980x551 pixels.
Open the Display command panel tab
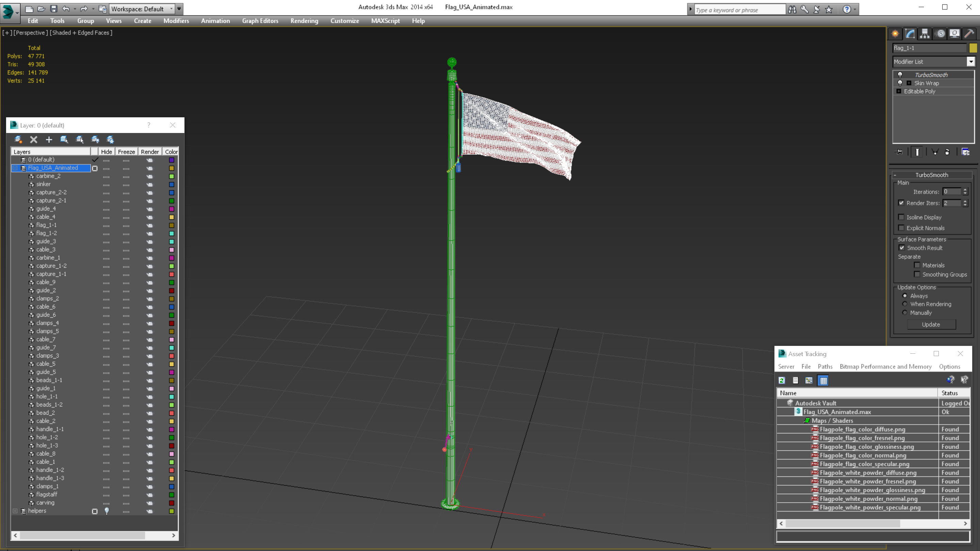(954, 34)
